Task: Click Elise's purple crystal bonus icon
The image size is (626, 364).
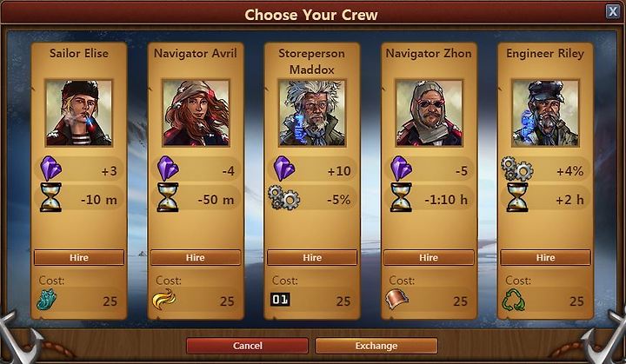Action: 51,169
